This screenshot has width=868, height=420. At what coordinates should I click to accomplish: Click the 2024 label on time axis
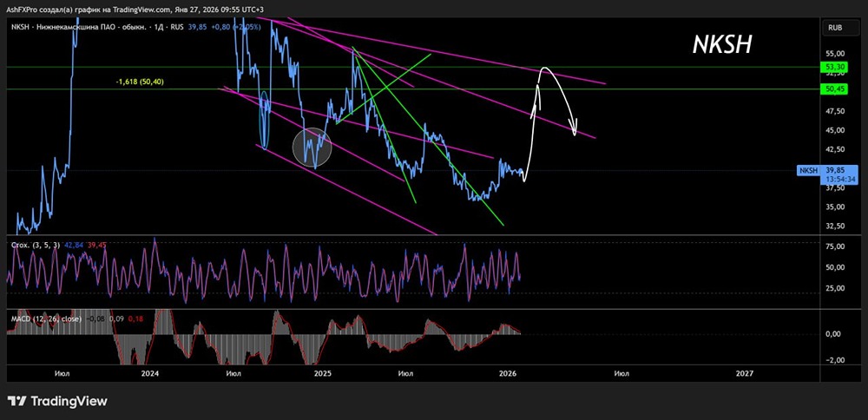coord(150,373)
